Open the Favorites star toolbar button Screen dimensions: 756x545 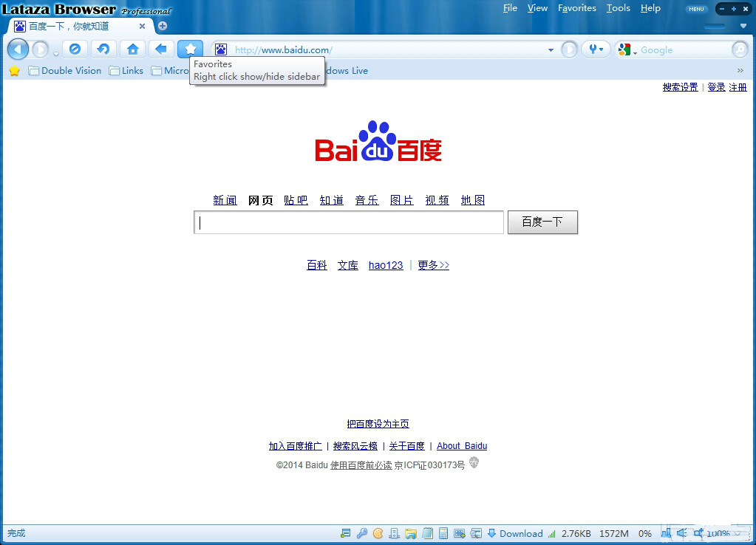(x=191, y=49)
